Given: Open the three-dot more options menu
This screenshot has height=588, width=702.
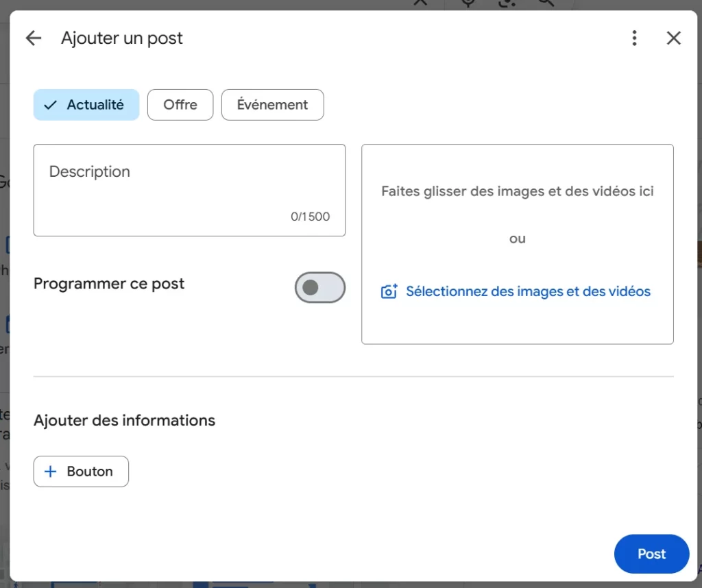Looking at the screenshot, I should tap(634, 38).
